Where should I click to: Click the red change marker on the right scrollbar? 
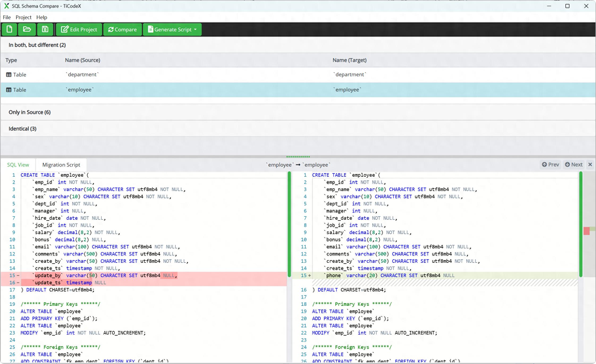click(586, 231)
